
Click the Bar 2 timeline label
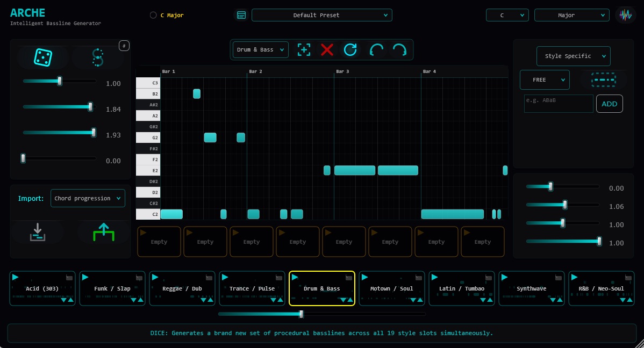(255, 71)
